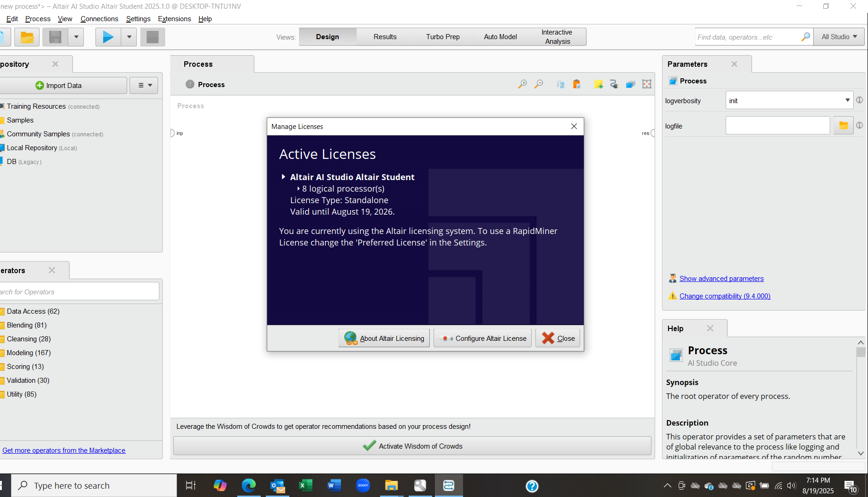Open the Turbo Prep view
The image size is (868, 497).
click(x=443, y=37)
